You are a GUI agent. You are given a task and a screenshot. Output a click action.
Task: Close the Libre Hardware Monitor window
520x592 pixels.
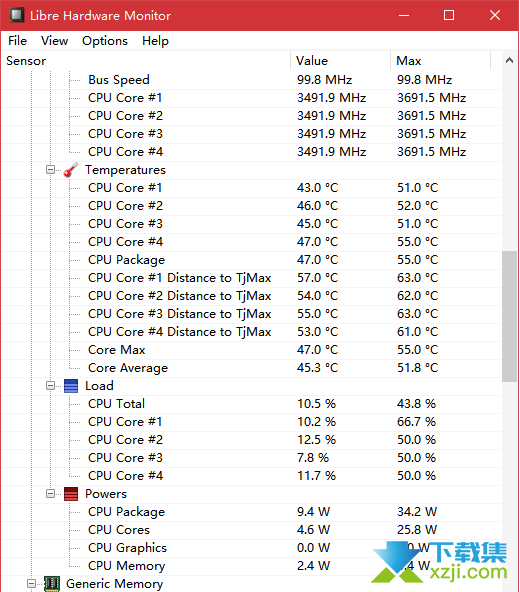(495, 15)
